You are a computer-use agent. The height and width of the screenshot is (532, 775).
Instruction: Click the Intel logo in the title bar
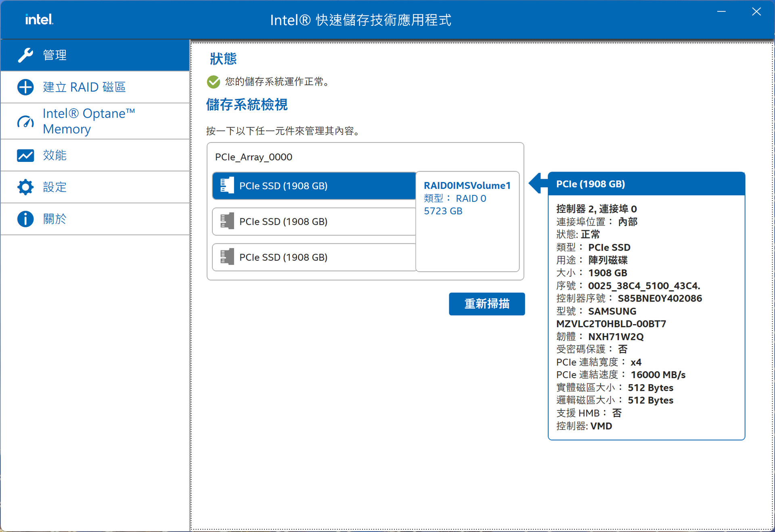click(x=39, y=19)
